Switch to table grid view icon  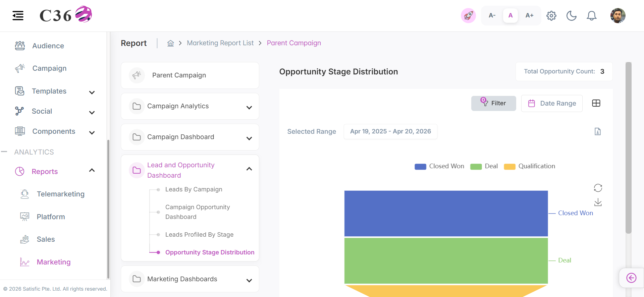tap(596, 103)
